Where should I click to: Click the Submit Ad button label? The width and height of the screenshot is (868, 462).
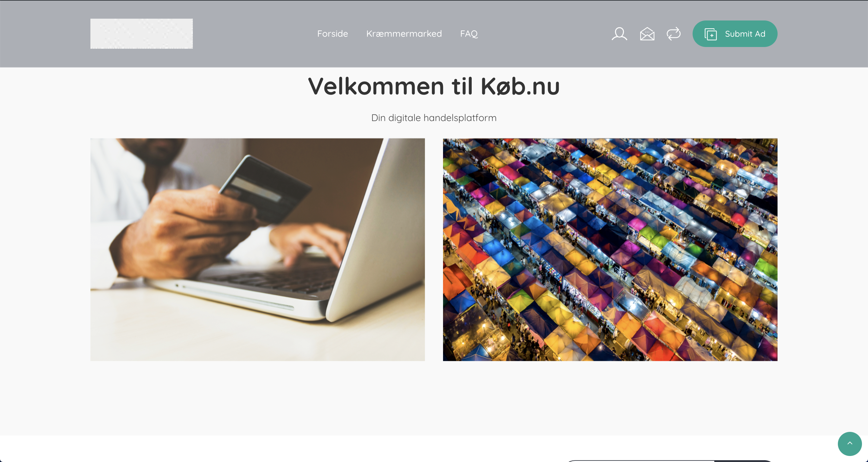coord(745,34)
